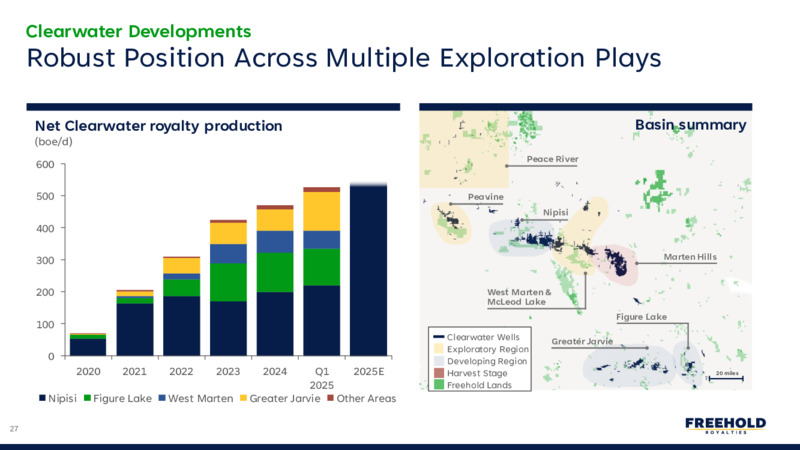Click the '500' y-axis value
800x450 pixels.
(45, 196)
